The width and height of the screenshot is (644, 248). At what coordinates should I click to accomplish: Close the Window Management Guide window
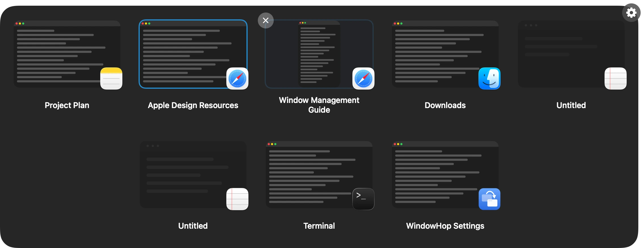point(266,20)
